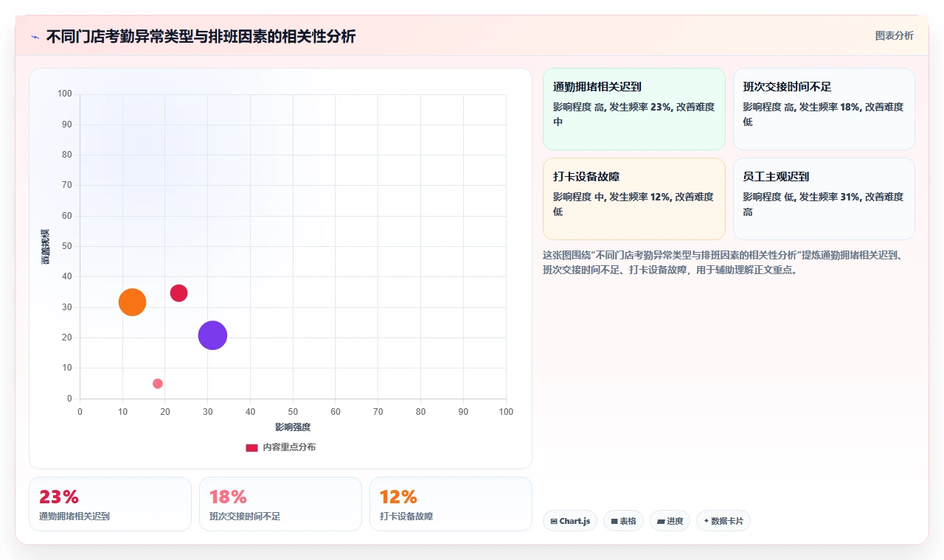Viewport: 944px width, 560px height.
Task: Click the 图表分析 label
Action: (894, 35)
